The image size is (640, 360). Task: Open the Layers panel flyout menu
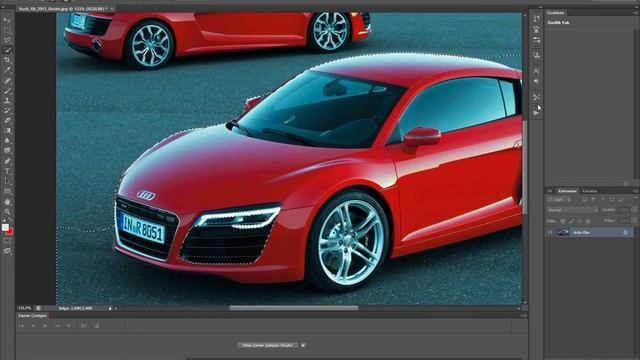pos(635,191)
